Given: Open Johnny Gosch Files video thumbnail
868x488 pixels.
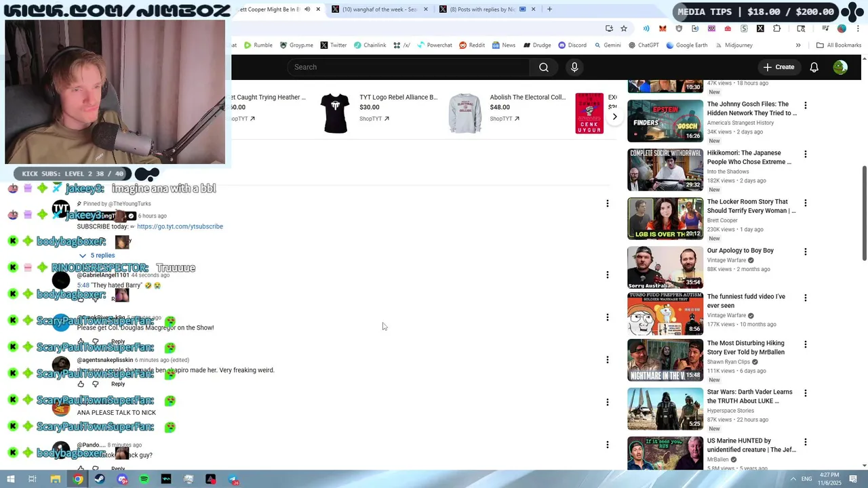Looking at the screenshot, I should tap(665, 121).
